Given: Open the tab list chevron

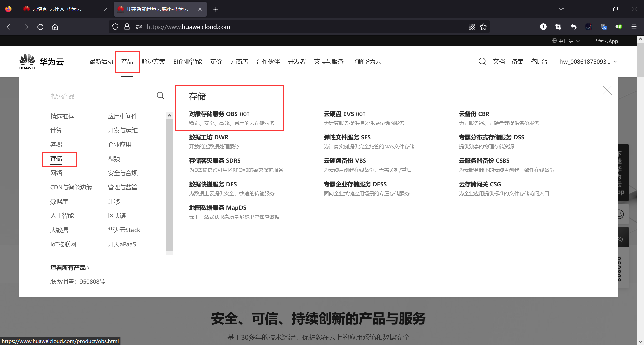Looking at the screenshot, I should pos(561,9).
